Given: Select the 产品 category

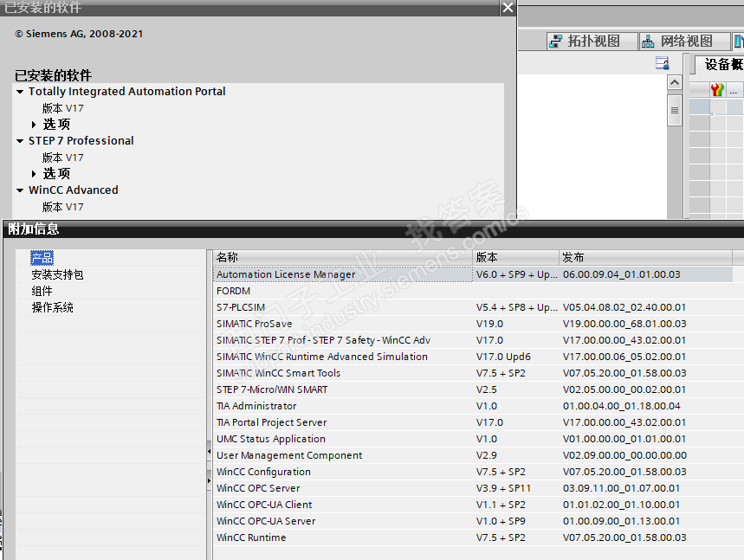Looking at the screenshot, I should point(42,258).
